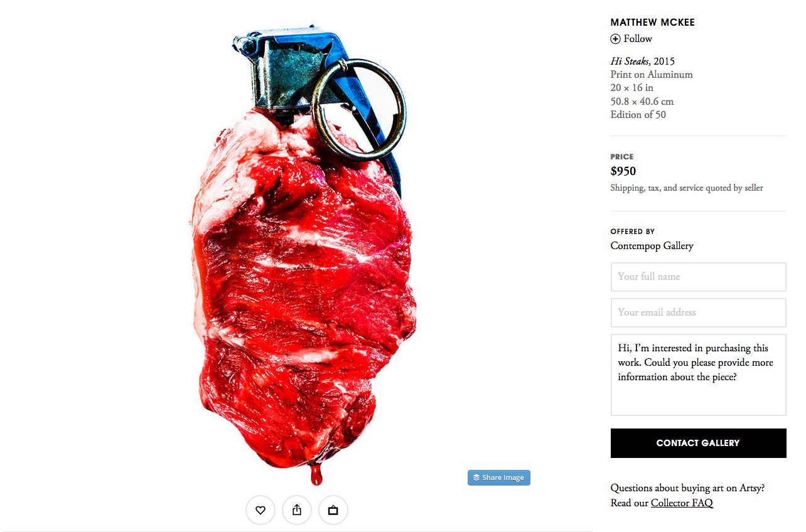This screenshot has width=806, height=532.
Task: Focus the Your email address field
Action: pyautogui.click(x=699, y=312)
